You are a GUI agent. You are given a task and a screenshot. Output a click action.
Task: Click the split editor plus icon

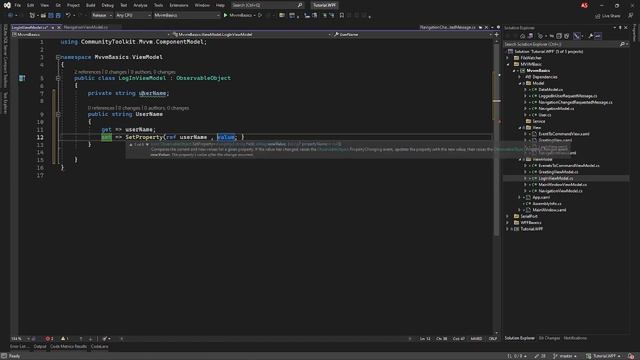[496, 35]
